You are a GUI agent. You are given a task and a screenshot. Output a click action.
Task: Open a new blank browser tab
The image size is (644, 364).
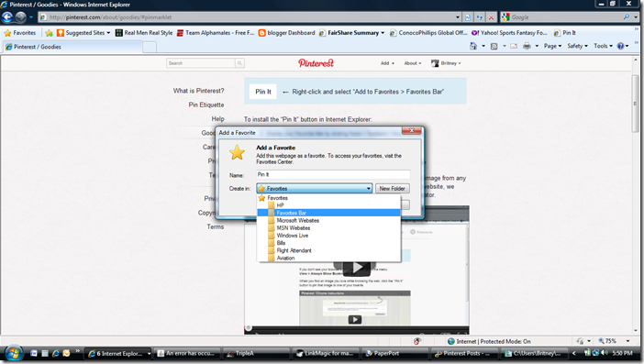coord(150,47)
